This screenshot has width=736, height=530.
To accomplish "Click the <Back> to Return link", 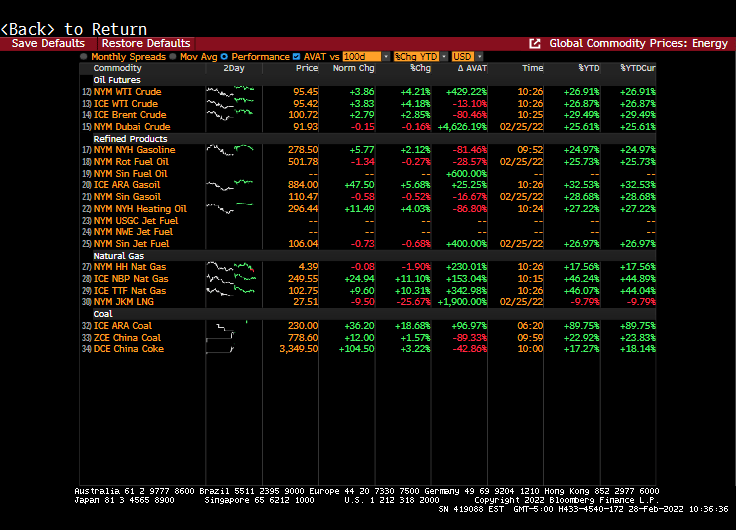I will point(73,29).
